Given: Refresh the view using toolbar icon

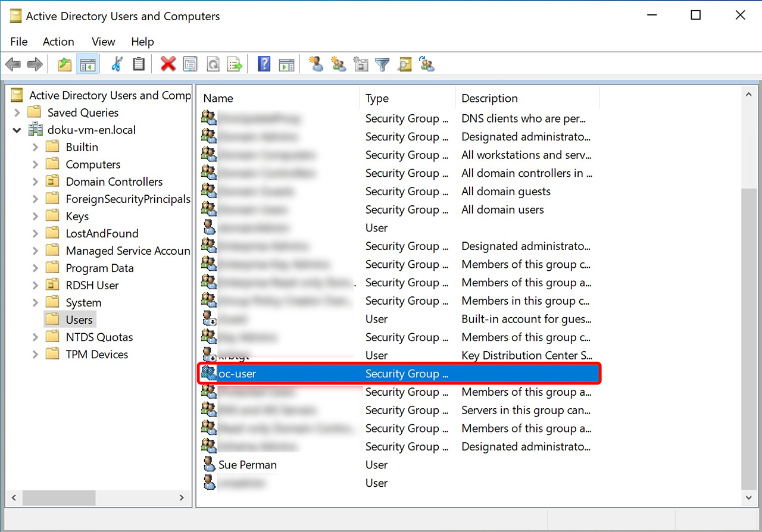Looking at the screenshot, I should 213,64.
